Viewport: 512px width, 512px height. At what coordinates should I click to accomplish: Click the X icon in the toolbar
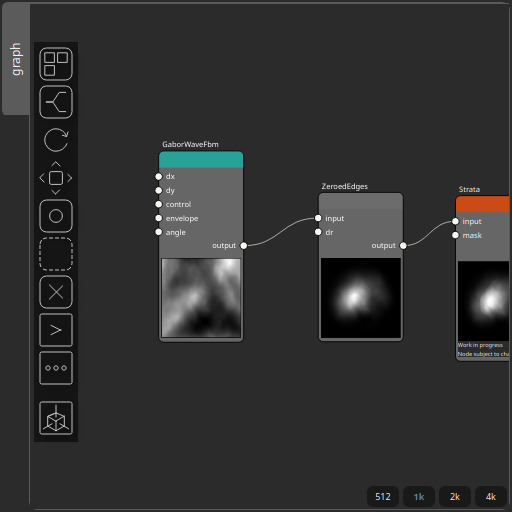pyautogui.click(x=56, y=292)
